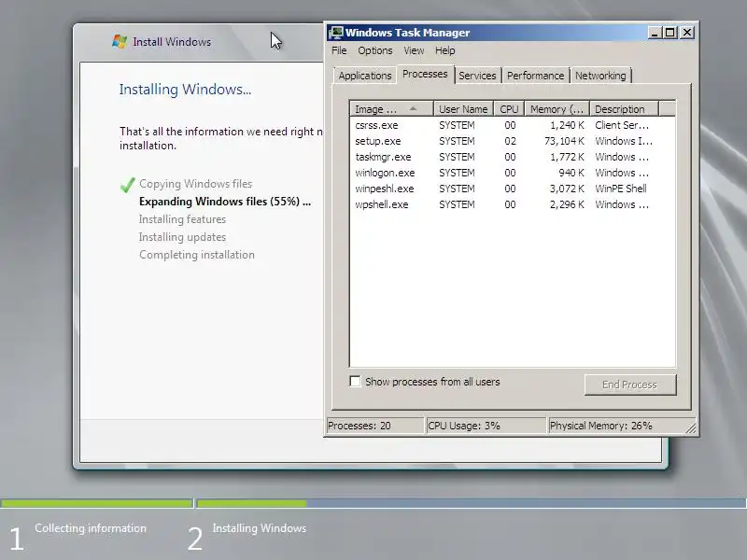Screen dimensions: 747x560
Task: Select the Processes tab
Action: (425, 75)
